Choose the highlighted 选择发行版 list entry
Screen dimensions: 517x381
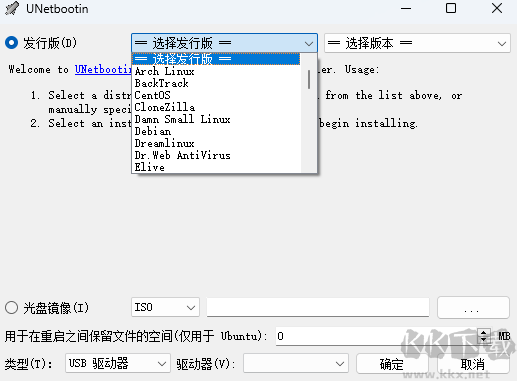click(216, 59)
